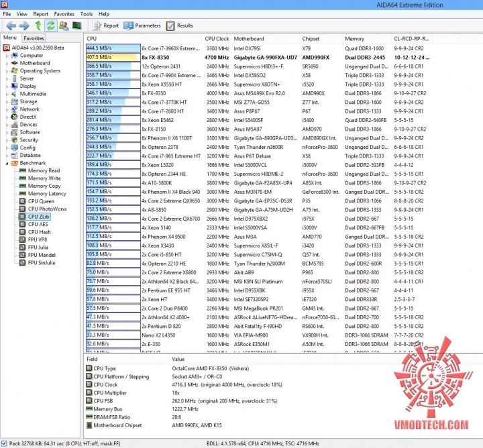Open the Help menu
The image size is (483, 448).
104,14
